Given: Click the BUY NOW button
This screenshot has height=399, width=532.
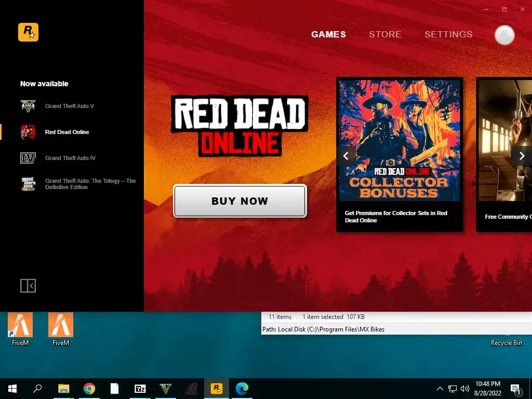Looking at the screenshot, I should click(x=240, y=201).
